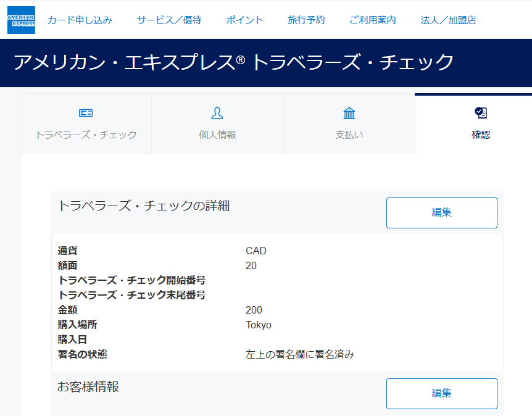532x416 pixels.
Task: Click the お客様情報 heading
Action: pos(88,387)
